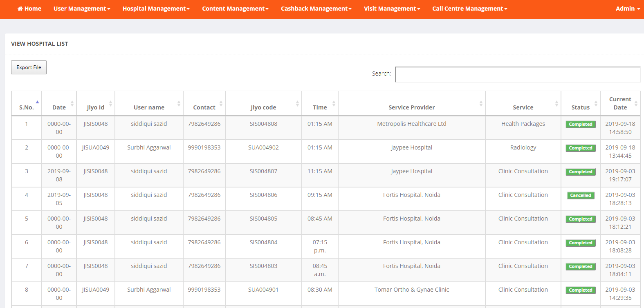
Task: Select Jiyo code SIS004808
Action: (x=263, y=124)
